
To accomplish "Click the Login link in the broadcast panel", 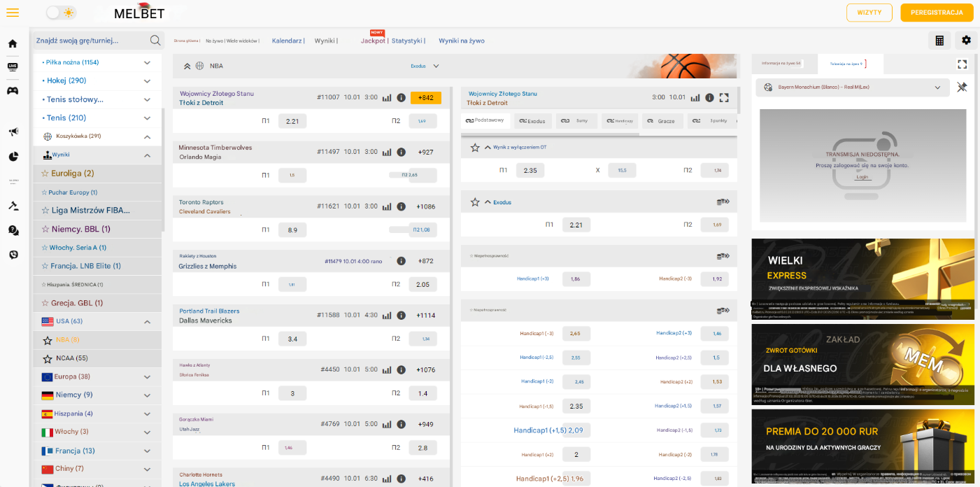I will click(x=862, y=177).
